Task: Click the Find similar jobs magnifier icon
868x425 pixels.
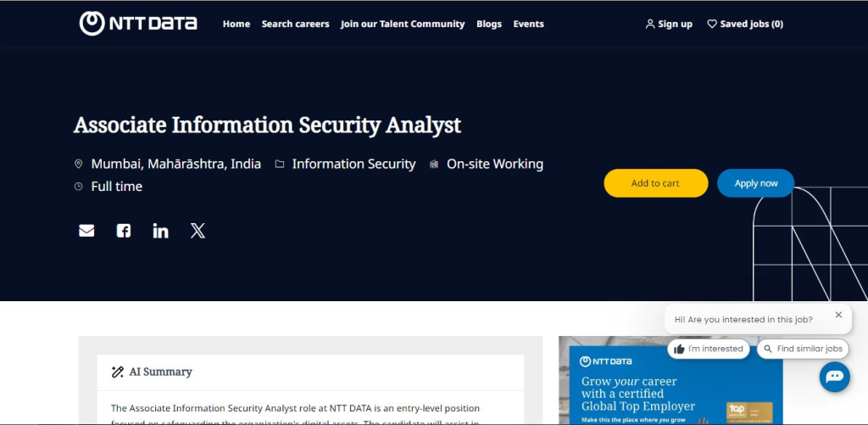Action: click(x=768, y=350)
